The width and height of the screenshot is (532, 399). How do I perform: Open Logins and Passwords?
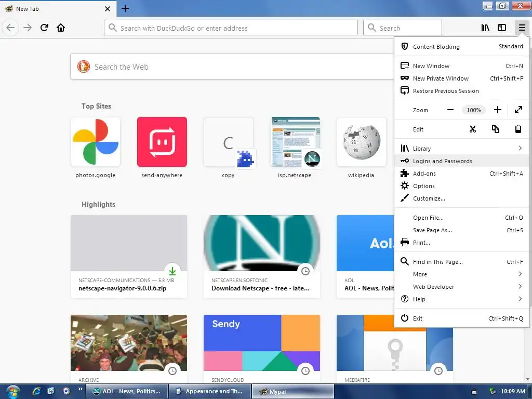click(462, 161)
